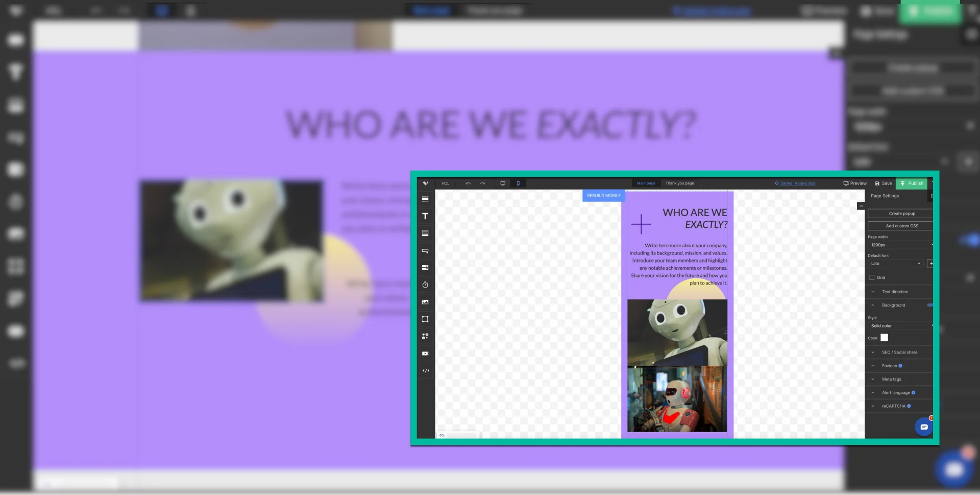980x495 pixels.
Task: Enable the Grid checkbox
Action: [x=872, y=277]
